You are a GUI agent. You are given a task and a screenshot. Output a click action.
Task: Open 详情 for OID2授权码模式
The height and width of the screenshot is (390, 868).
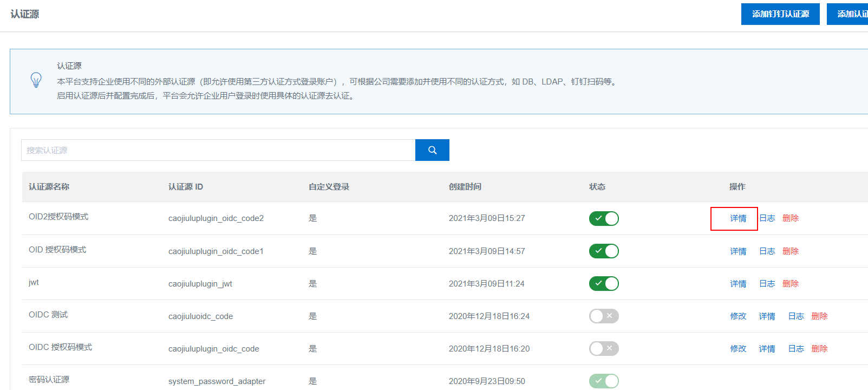point(738,218)
